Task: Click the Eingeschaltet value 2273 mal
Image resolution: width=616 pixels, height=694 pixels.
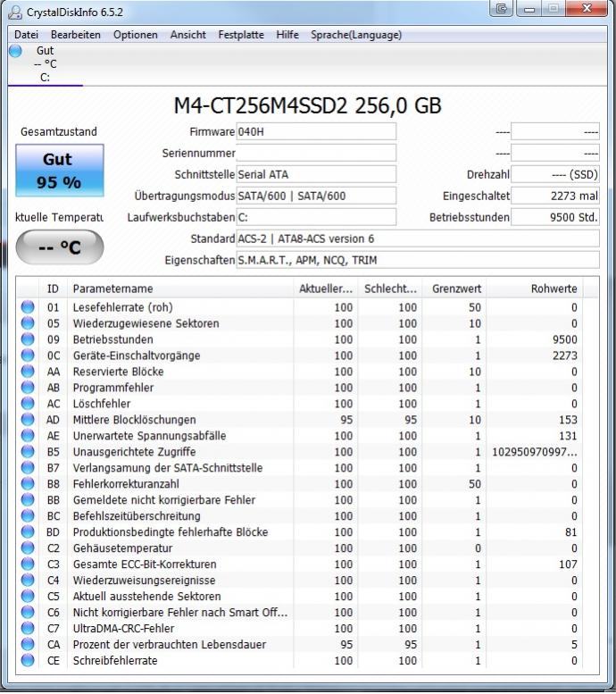Action: pyautogui.click(x=555, y=196)
